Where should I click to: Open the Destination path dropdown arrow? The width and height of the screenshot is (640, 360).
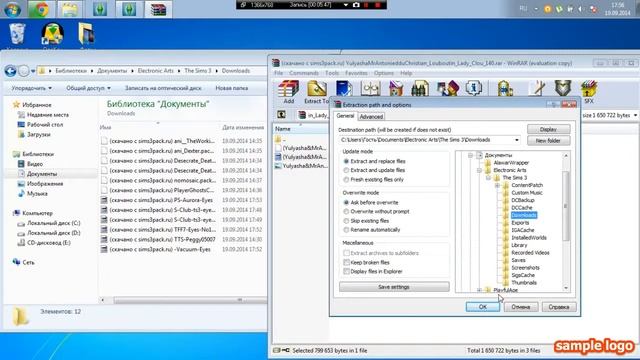[517, 140]
